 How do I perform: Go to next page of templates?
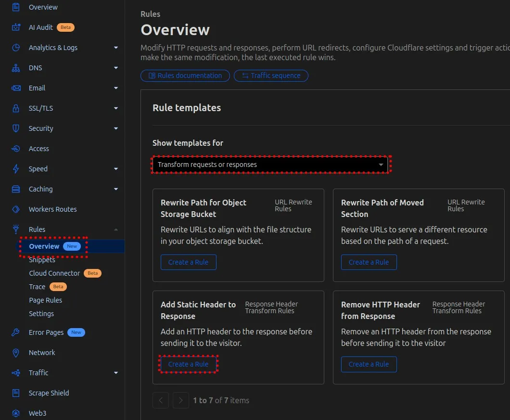[x=181, y=400]
